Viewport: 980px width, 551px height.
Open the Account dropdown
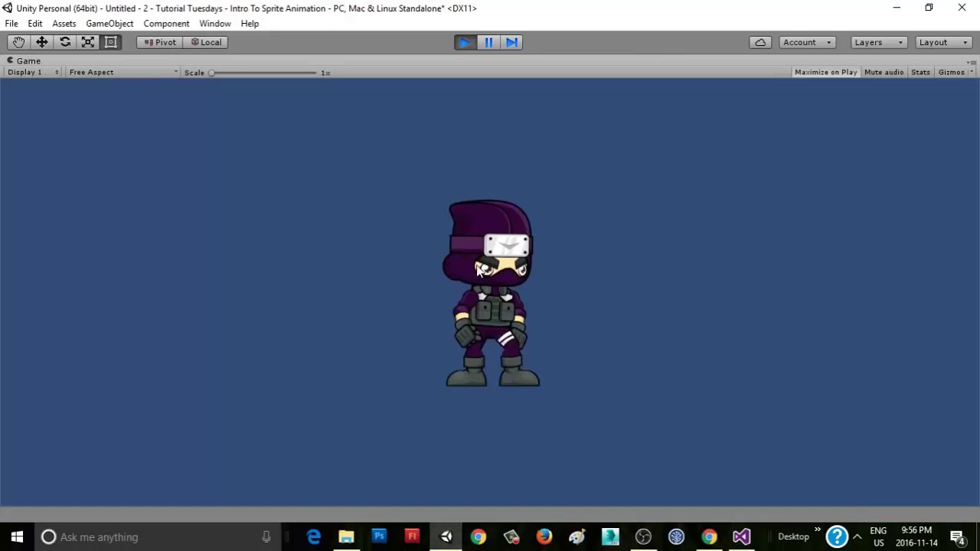click(x=807, y=42)
